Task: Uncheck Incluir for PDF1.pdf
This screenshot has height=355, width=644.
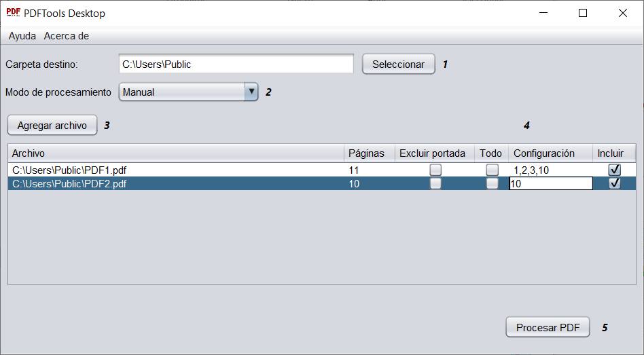Action: point(614,170)
